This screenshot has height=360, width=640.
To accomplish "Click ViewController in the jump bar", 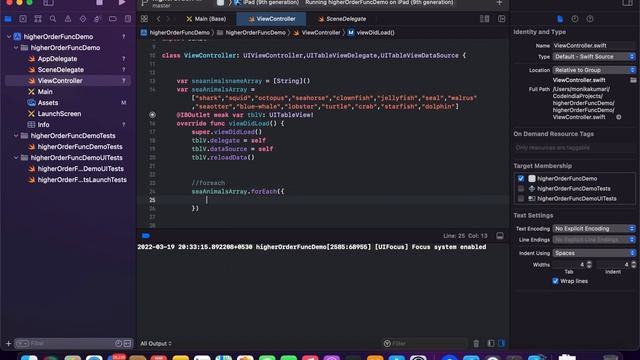I will 316,33.
